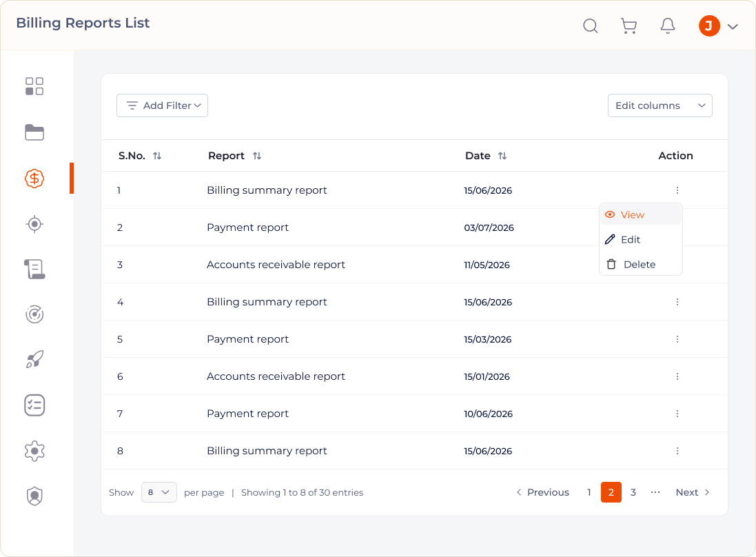
Task: Open notifications bell icon
Action: pos(667,26)
